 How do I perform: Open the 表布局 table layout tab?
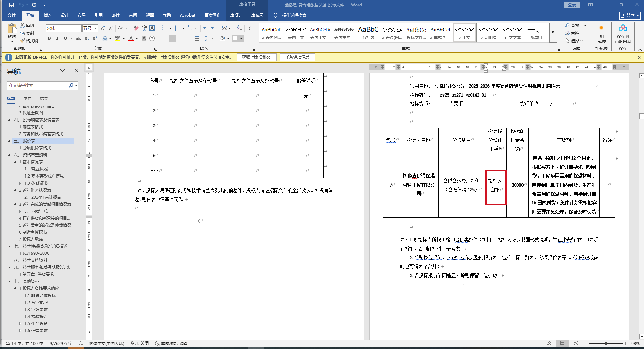[x=257, y=15]
